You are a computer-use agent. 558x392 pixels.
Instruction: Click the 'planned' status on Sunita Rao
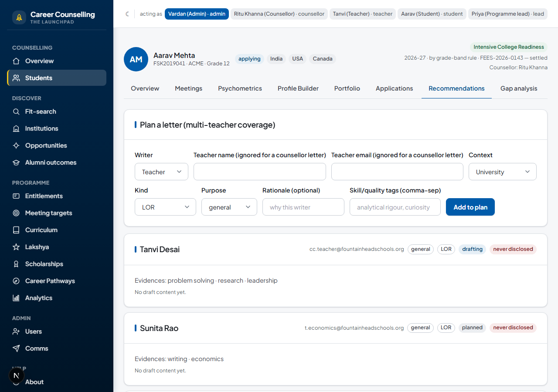click(x=473, y=328)
